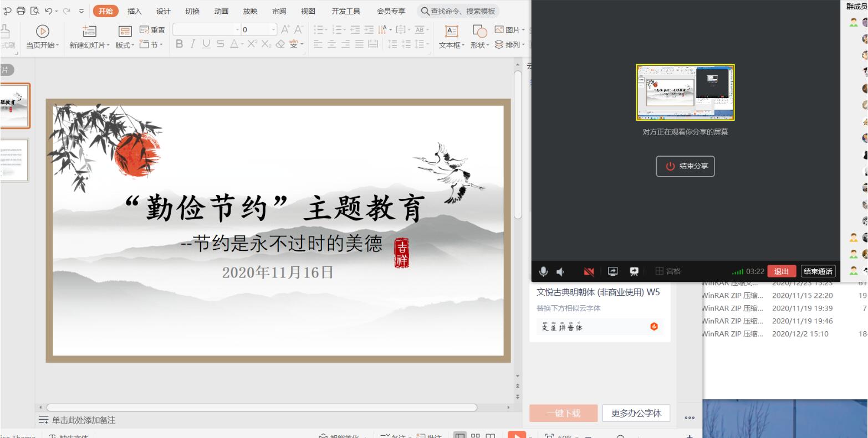The height and width of the screenshot is (438, 868).
Task: Toggle the disabled camera in call bar
Action: click(589, 271)
